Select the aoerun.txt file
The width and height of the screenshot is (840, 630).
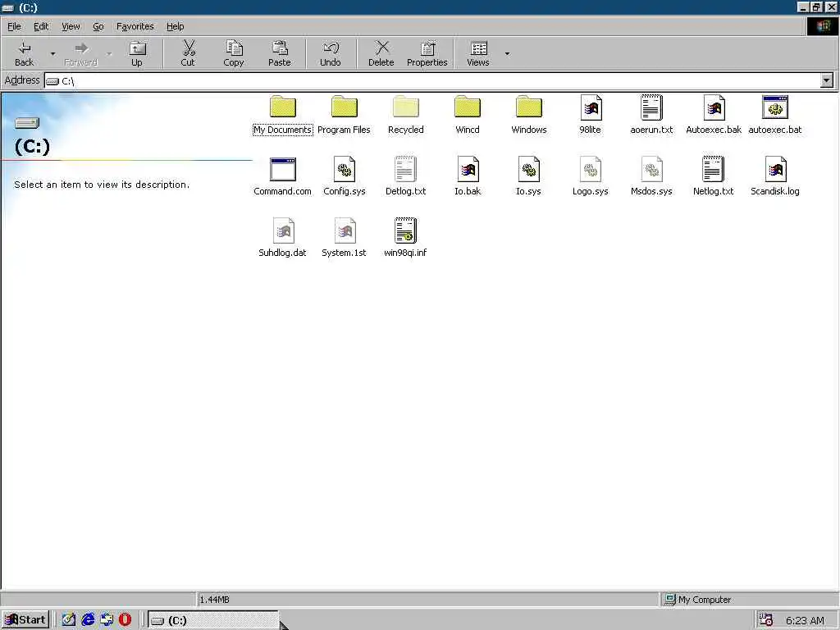click(651, 115)
